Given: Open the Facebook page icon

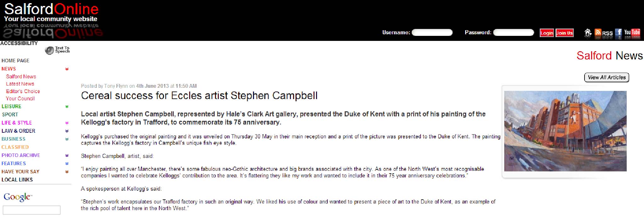Looking at the screenshot, I should pos(619,32).
